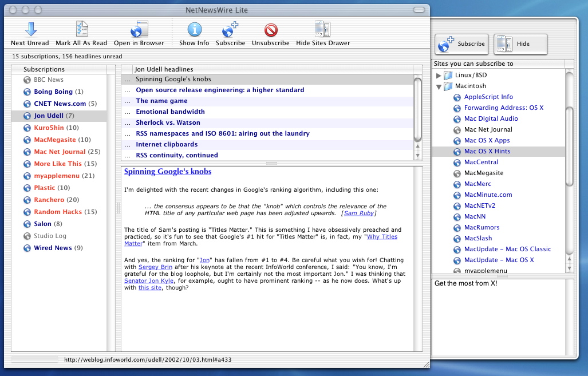Screen dimensions: 588x376
Task: Click the sites drawer scroll up arrow
Action: click(x=569, y=259)
